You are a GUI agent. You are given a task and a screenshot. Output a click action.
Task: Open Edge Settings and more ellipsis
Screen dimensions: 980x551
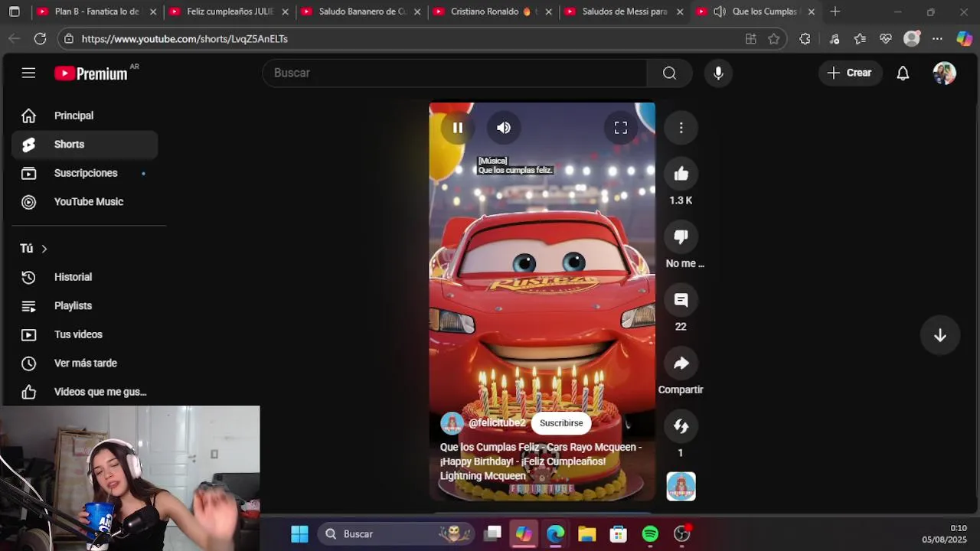point(937,39)
